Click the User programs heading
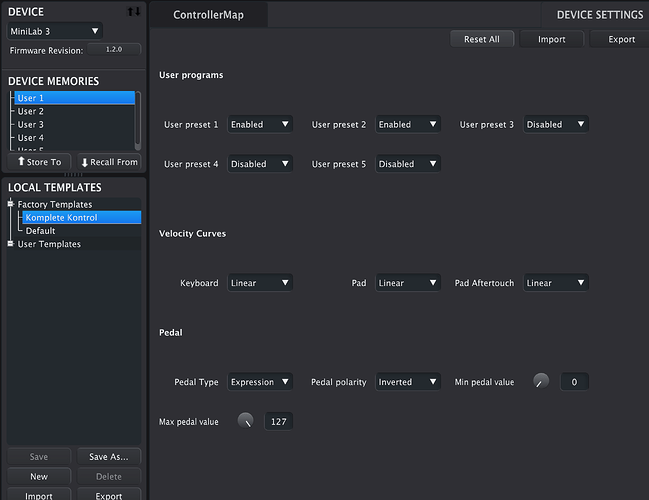The width and height of the screenshot is (649, 500). (191, 75)
